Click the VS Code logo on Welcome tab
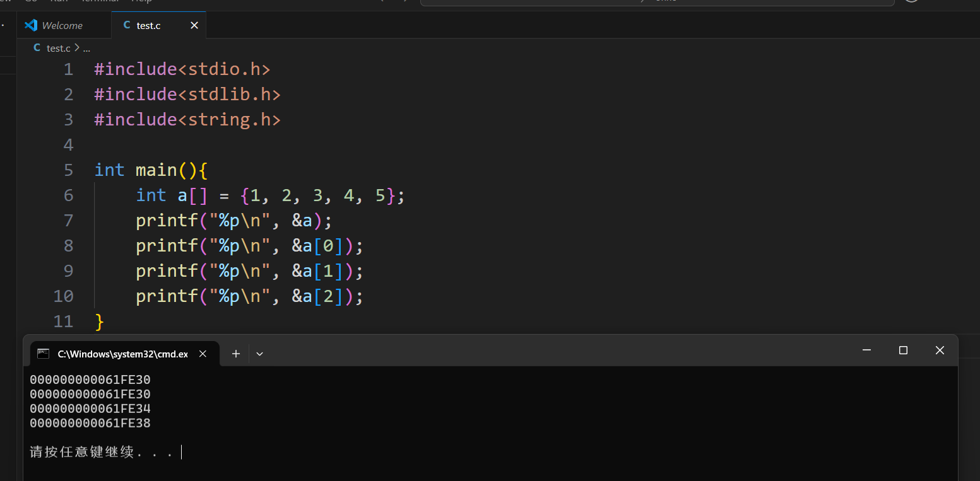This screenshot has width=980, height=481. pos(31,25)
